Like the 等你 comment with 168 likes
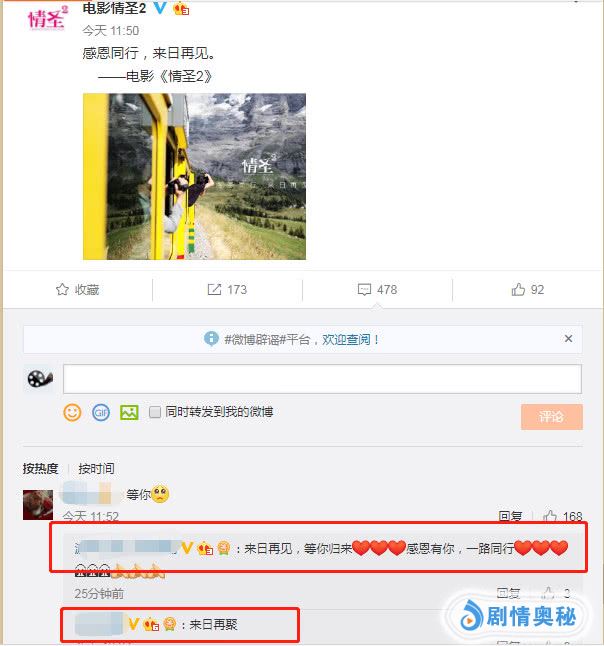 click(x=550, y=516)
